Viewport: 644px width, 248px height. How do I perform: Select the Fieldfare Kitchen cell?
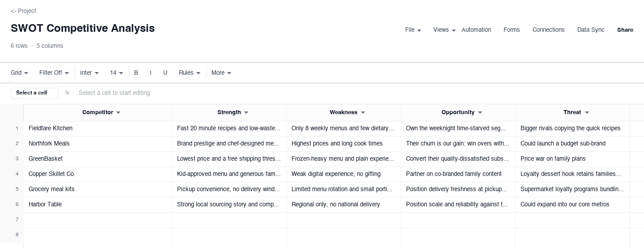97,128
